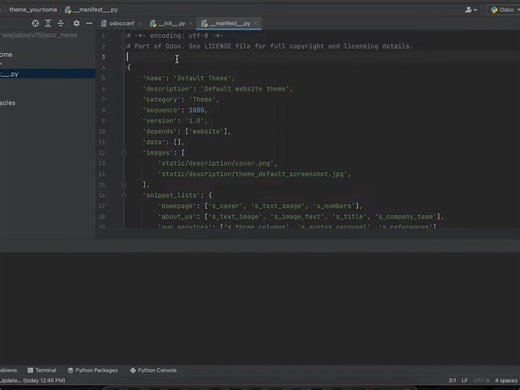The width and height of the screenshot is (520, 390).
Task: Click the 'homepage' key on line 17
Action: click(x=177, y=206)
